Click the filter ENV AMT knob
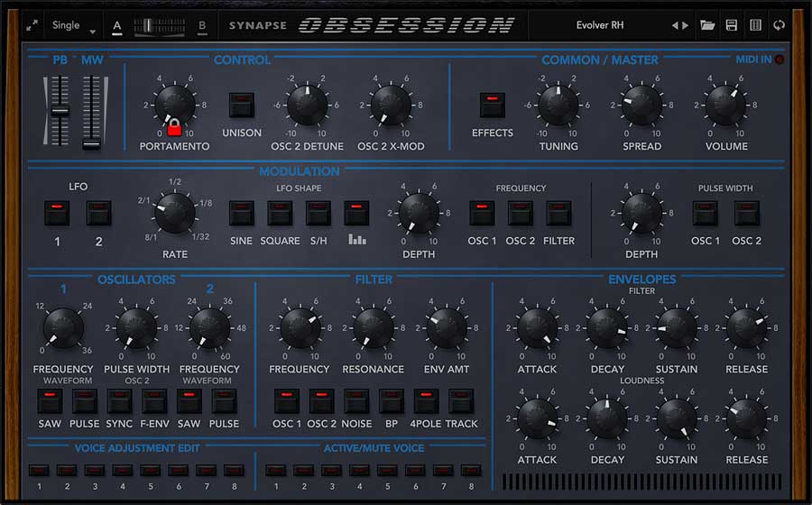812x505 pixels. pos(447,328)
